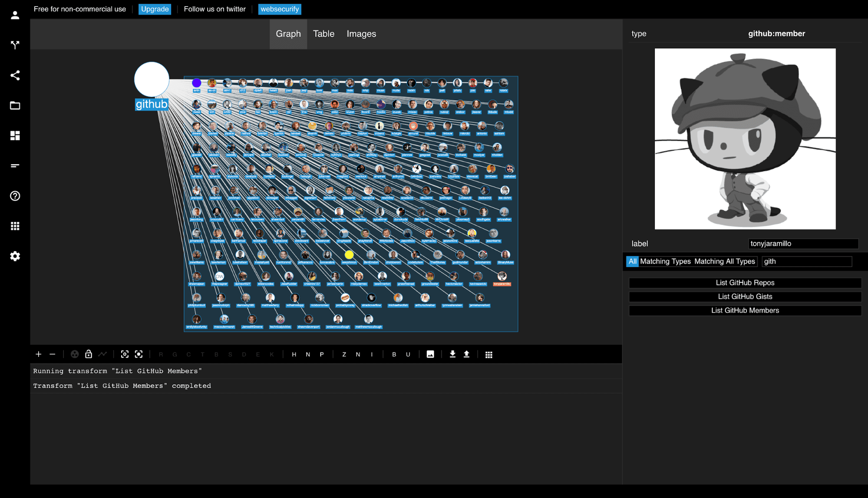
Task: Open the help question mark icon
Action: [15, 196]
